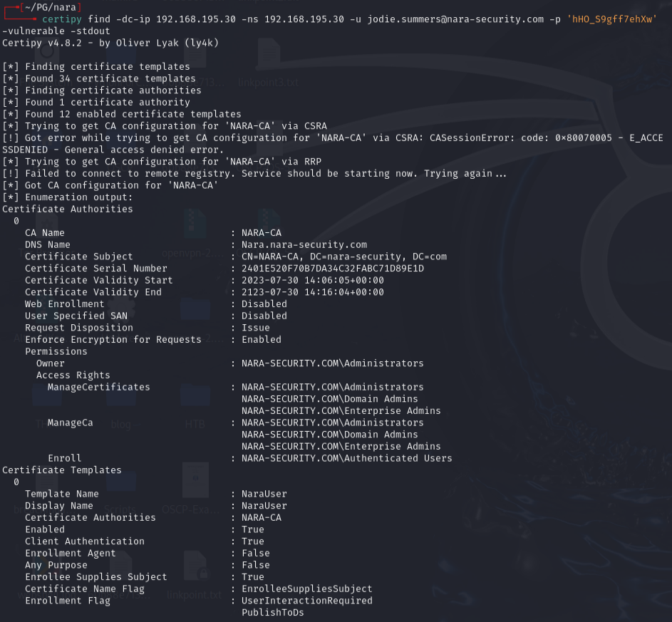
Task: Click the Authenticated Users Enroll entry
Action: (346, 458)
